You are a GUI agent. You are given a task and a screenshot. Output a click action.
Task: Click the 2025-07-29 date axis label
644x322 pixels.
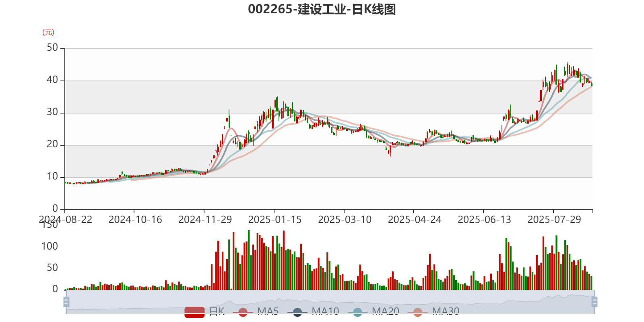pyautogui.click(x=554, y=219)
